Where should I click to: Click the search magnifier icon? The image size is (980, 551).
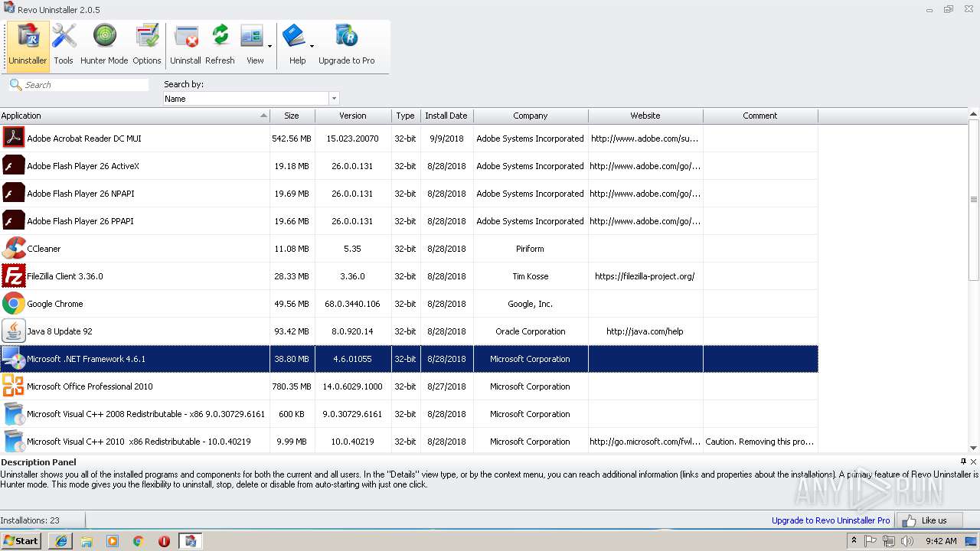(15, 84)
